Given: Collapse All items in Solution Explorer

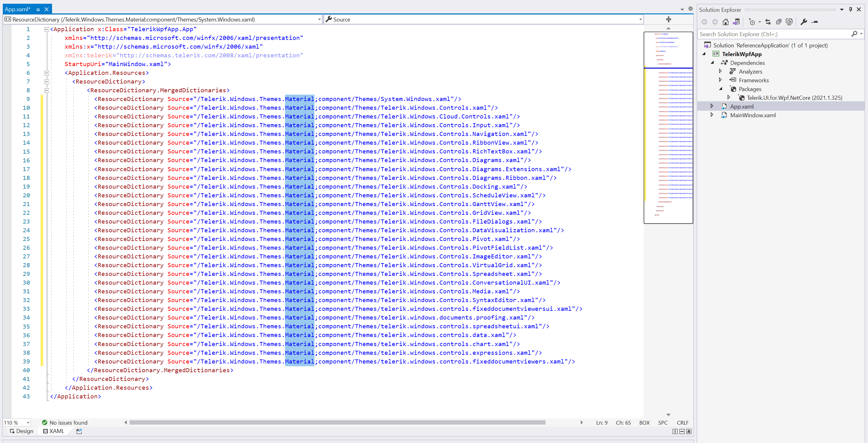Looking at the screenshot, I should pos(779,22).
